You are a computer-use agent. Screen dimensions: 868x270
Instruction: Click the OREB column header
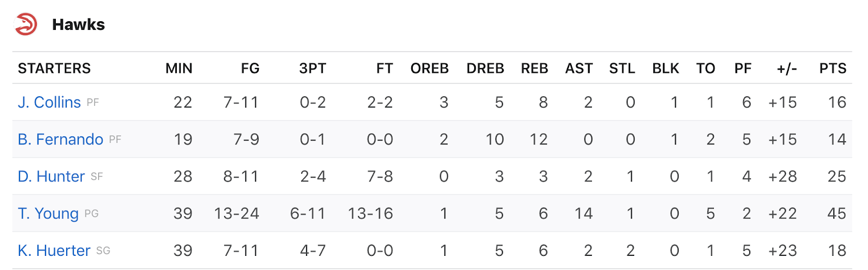point(430,68)
